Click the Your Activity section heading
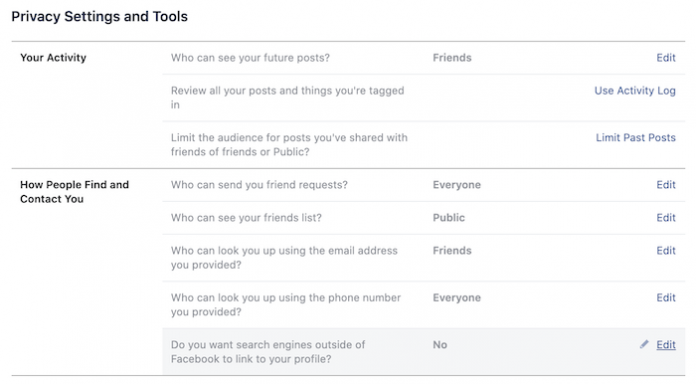The image size is (696, 384). click(53, 58)
